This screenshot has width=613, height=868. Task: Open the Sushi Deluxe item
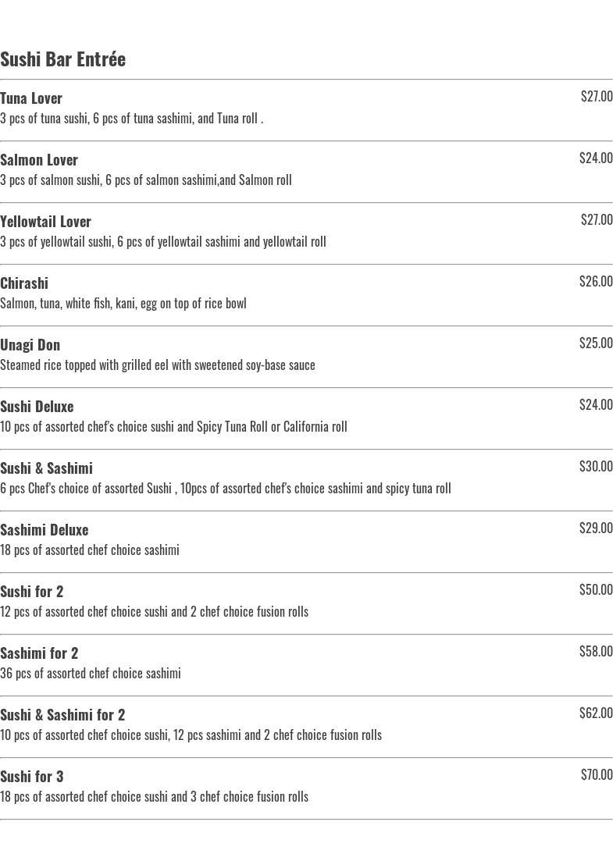click(37, 407)
